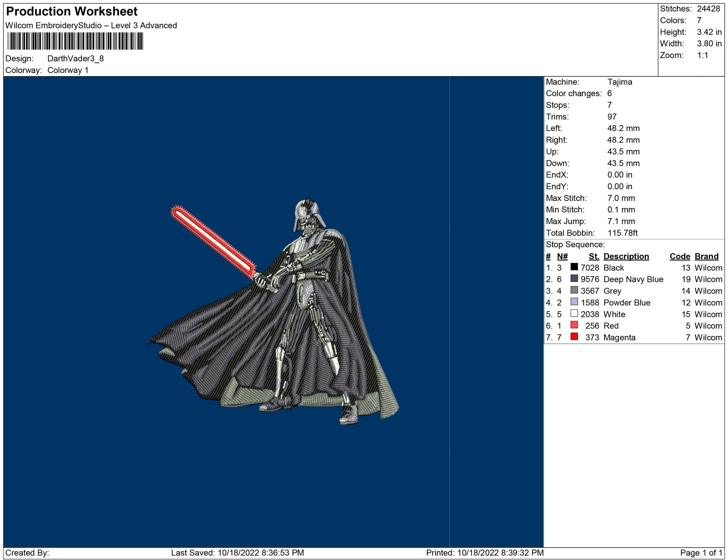The image size is (728, 560).
Task: Click the Code column header
Action: click(679, 256)
